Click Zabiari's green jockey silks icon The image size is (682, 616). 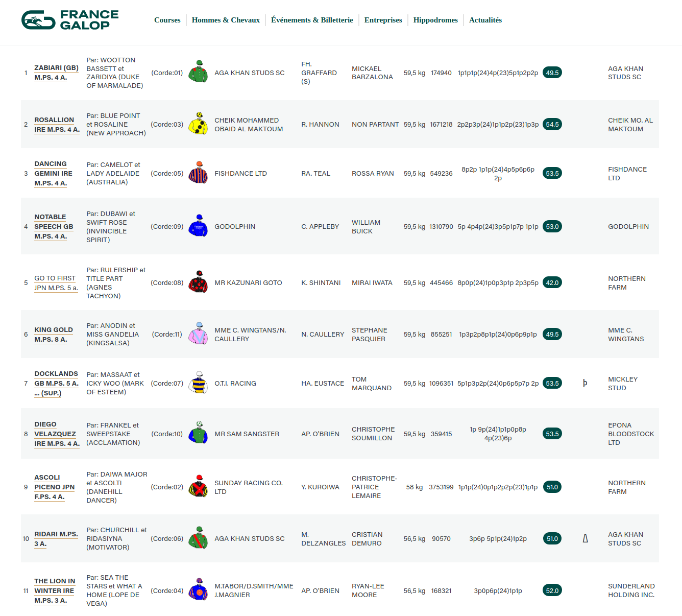click(198, 72)
